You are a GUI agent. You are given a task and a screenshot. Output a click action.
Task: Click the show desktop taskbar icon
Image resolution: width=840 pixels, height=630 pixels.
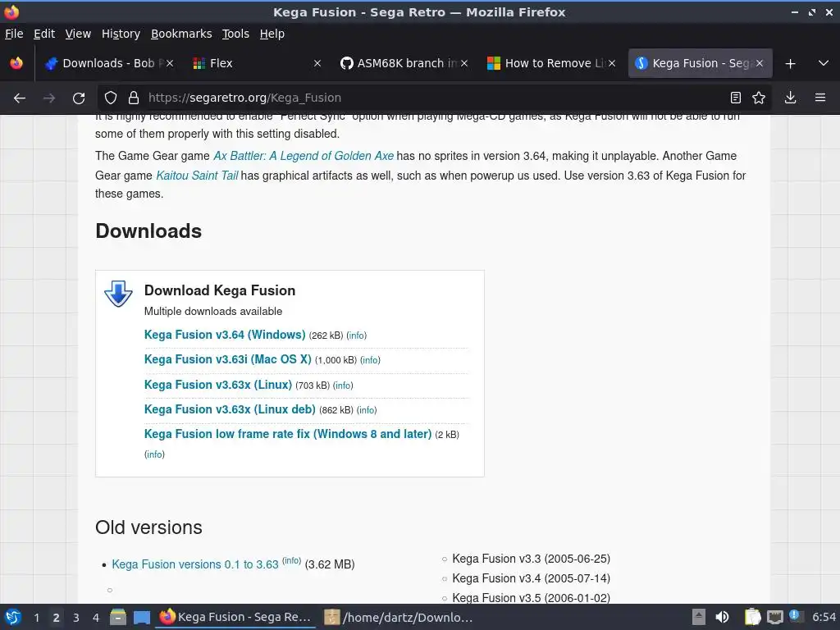pos(142,617)
